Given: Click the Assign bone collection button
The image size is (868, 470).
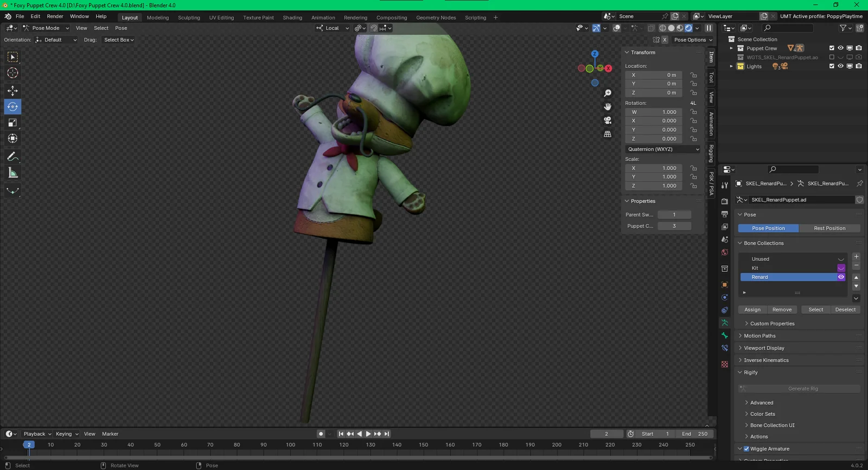Looking at the screenshot, I should click(752, 310).
